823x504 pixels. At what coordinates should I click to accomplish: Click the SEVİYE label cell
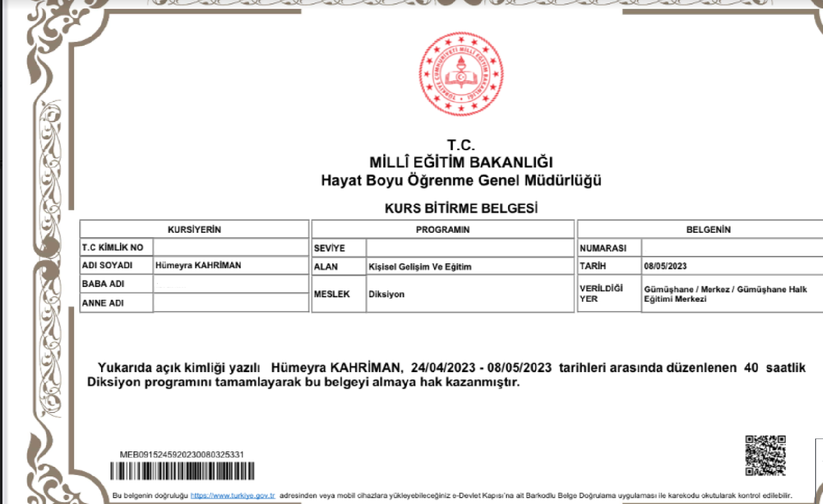339,248
